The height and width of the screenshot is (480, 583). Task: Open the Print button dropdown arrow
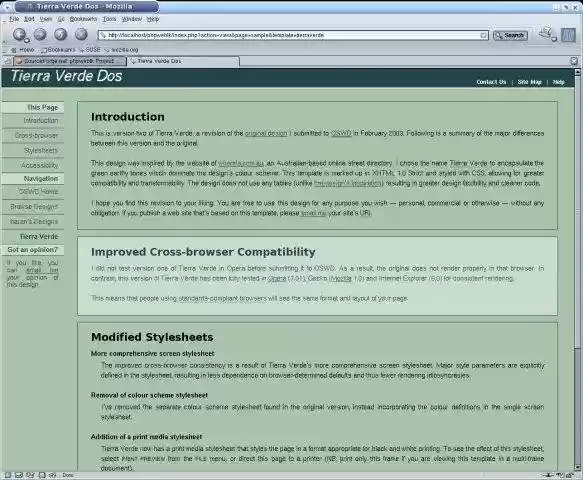coord(554,39)
